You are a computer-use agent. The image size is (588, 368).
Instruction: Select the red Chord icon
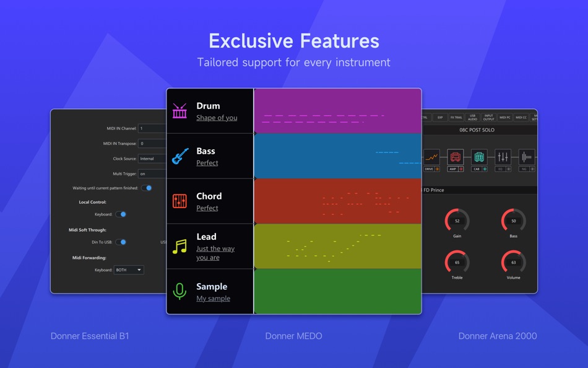coord(179,201)
